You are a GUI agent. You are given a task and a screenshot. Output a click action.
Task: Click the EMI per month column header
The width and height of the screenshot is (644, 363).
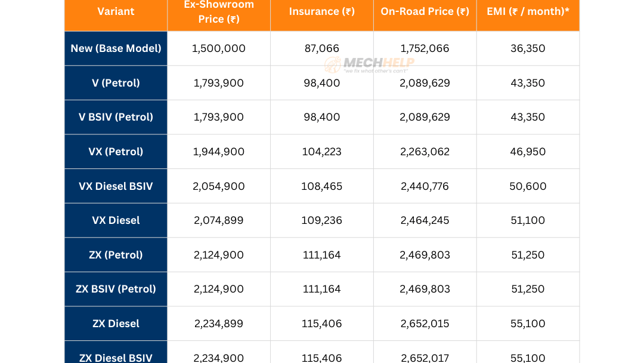(x=528, y=12)
